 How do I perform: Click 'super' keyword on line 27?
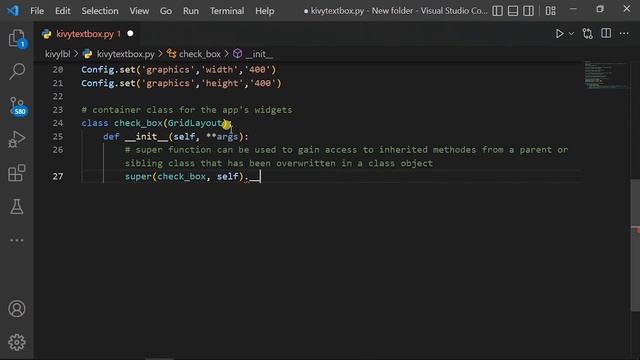[x=138, y=176]
